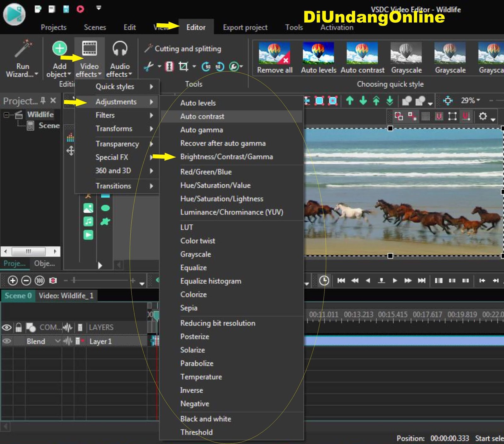This screenshot has width=504, height=444.
Task: Apply the Auto levels quick style
Action: pos(318,54)
